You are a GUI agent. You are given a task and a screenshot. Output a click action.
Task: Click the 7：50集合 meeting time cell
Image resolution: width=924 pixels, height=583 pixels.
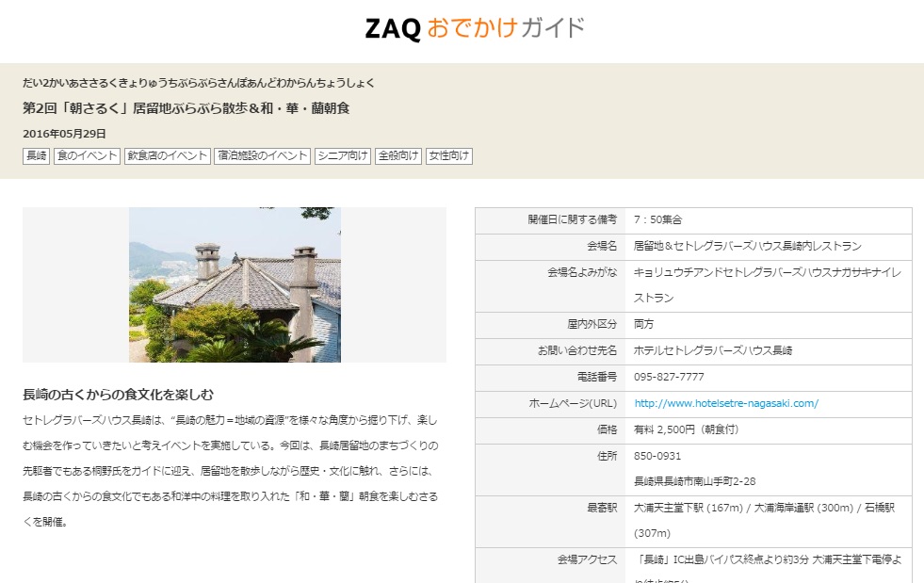tap(657, 219)
